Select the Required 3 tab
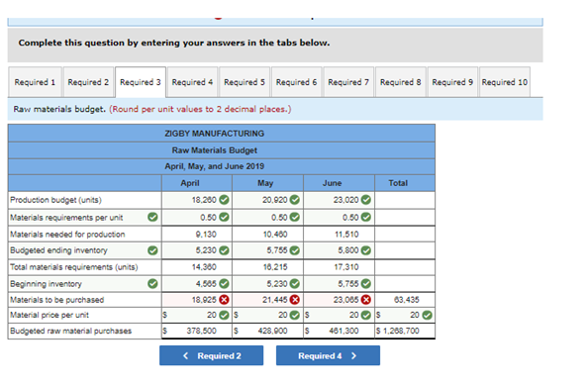Screen dimensions: 588x386 141,82
